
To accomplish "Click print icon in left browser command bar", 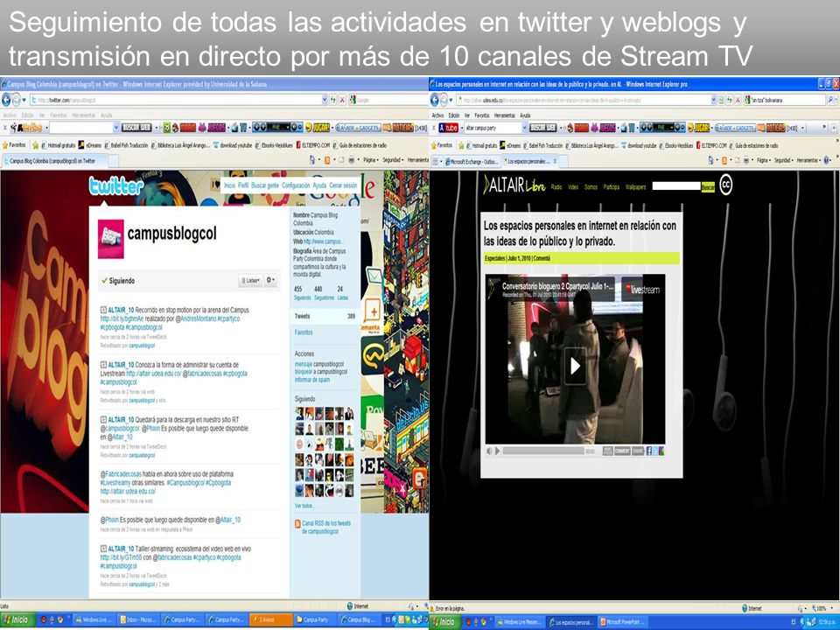I will coord(351,159).
